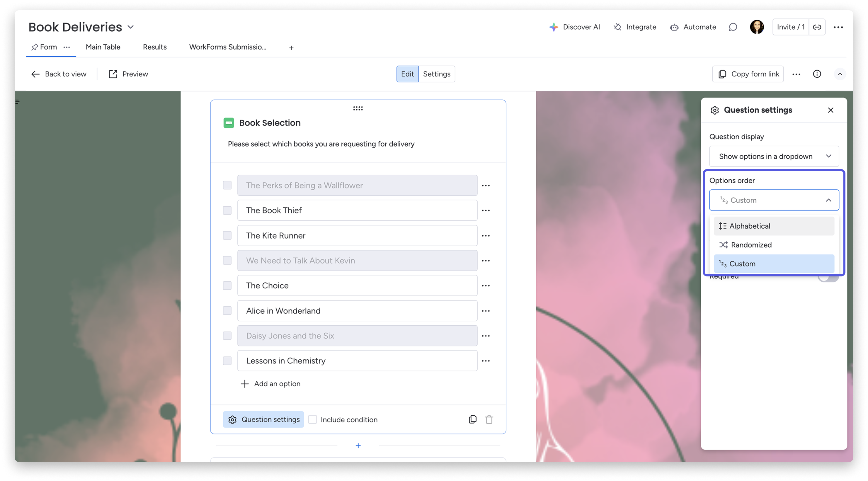Image resolution: width=868 pixels, height=481 pixels.
Task: Click the user profile avatar
Action: (757, 27)
